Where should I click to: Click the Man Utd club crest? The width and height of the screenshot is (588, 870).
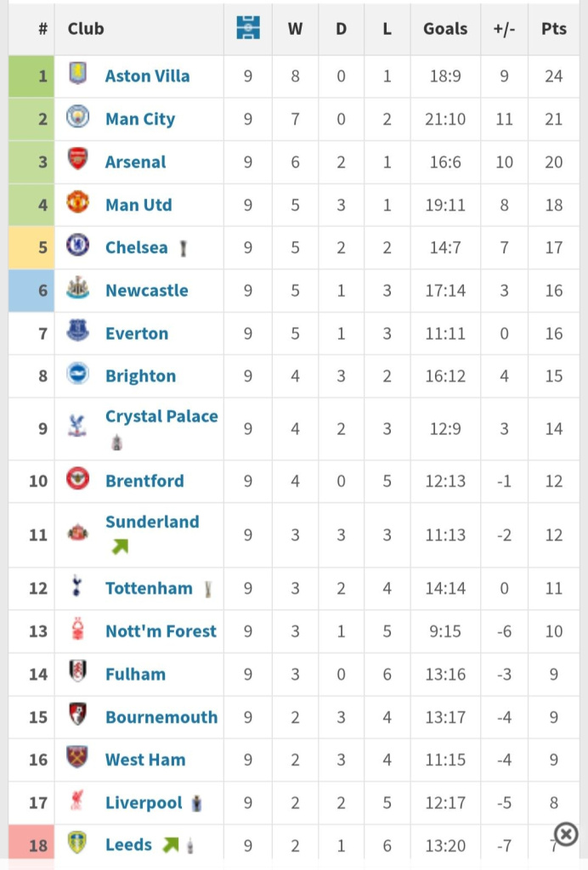77,204
